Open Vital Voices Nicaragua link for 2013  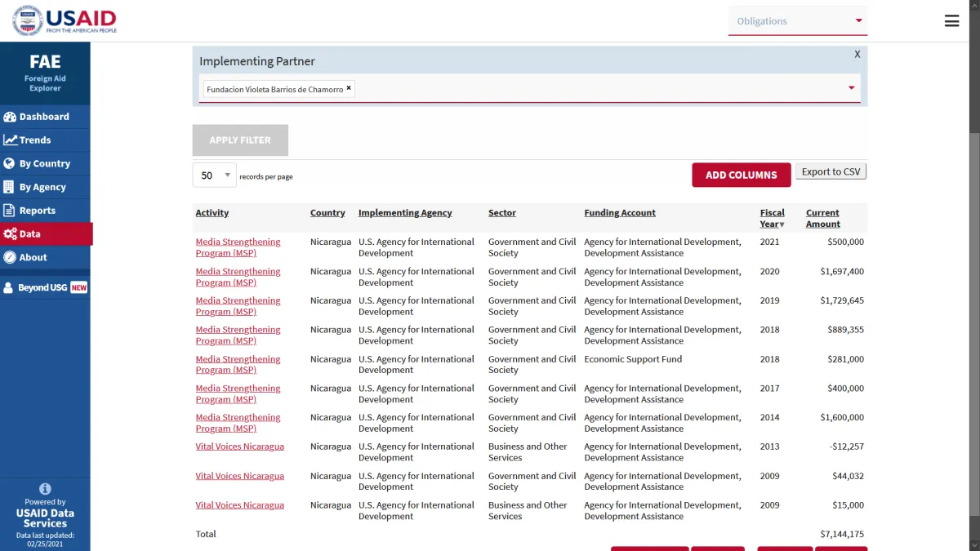(240, 447)
